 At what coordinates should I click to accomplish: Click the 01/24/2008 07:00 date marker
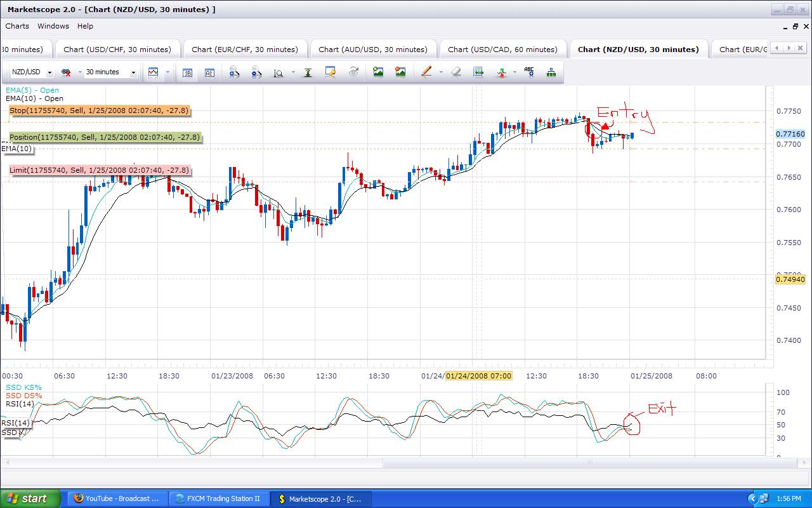pos(478,376)
